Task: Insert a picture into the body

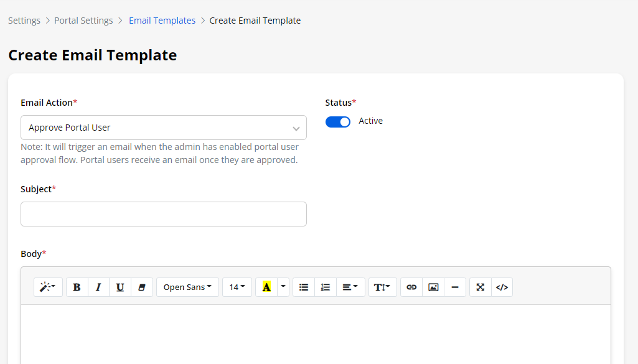Action: click(433, 287)
